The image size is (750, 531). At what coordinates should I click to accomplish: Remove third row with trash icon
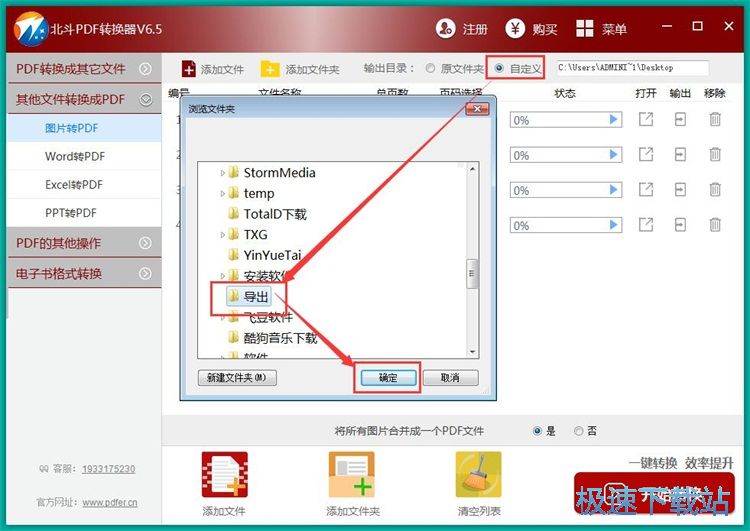715,190
